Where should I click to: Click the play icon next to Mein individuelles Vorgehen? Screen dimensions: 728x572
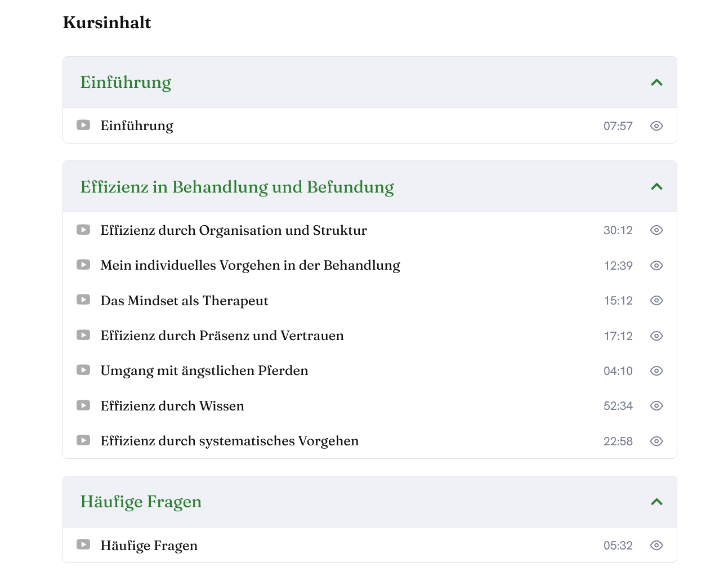(83, 265)
